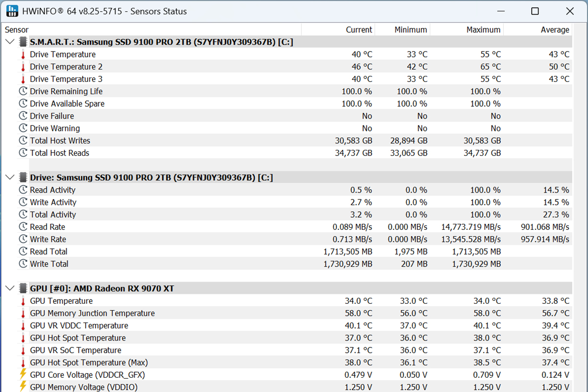Click the Maximum column header
Image resolution: width=588 pixels, height=392 pixels.
point(483,30)
